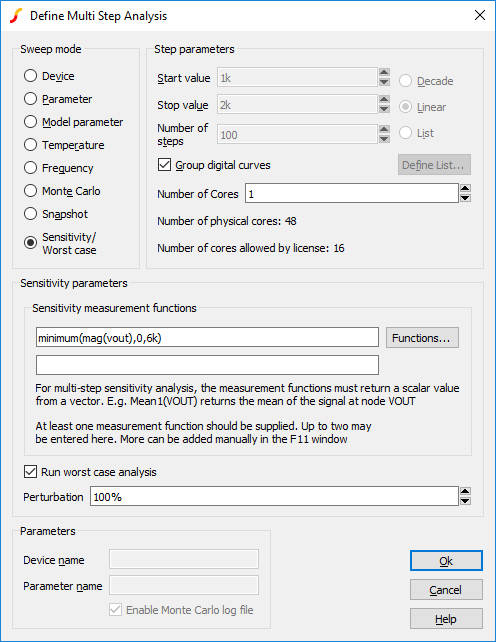Cancel the multi step analysis dialog
This screenshot has height=642, width=496.
pyautogui.click(x=446, y=590)
